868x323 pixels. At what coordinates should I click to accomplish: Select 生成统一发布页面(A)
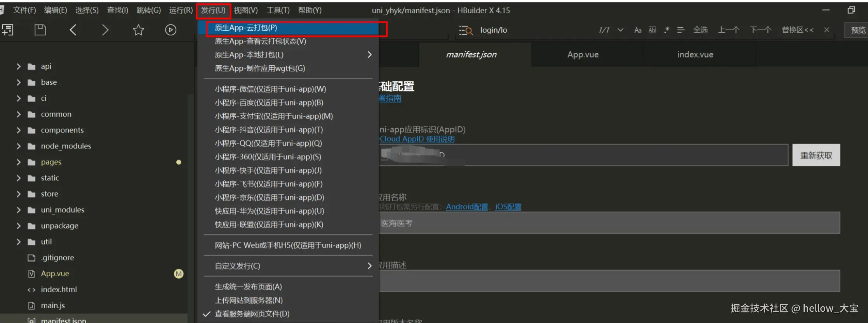point(288,287)
